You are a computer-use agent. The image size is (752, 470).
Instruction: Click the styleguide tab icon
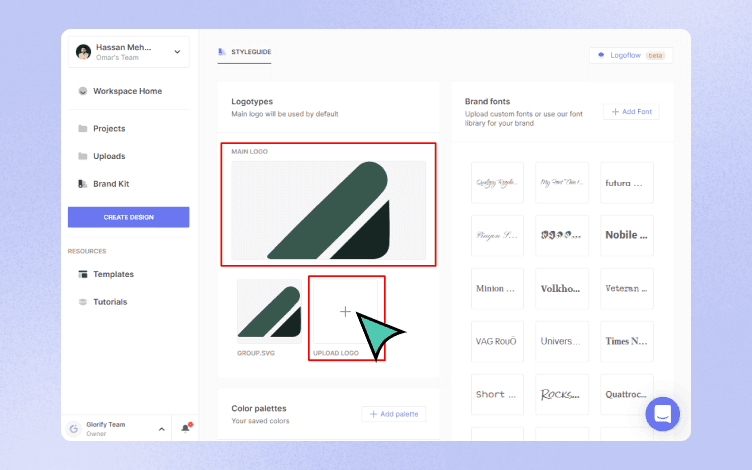[x=222, y=52]
